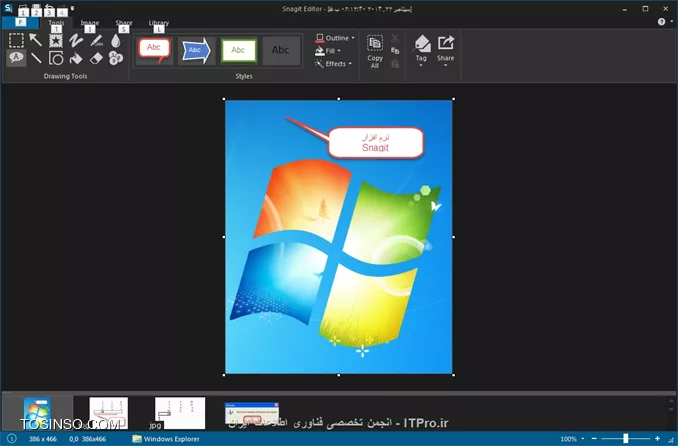Viewport: 678px width, 446px height.
Task: Select the Windows 7 logo thumbnail in tray
Action: tap(37, 413)
